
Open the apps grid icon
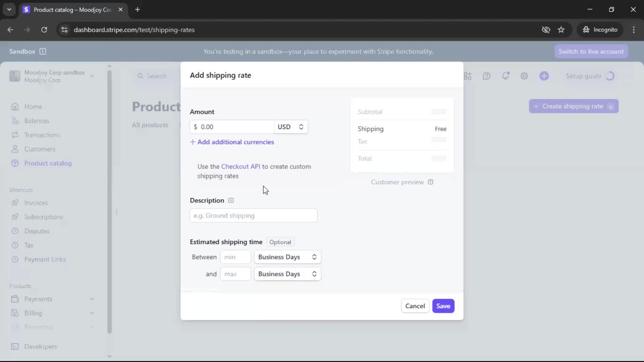click(468, 76)
